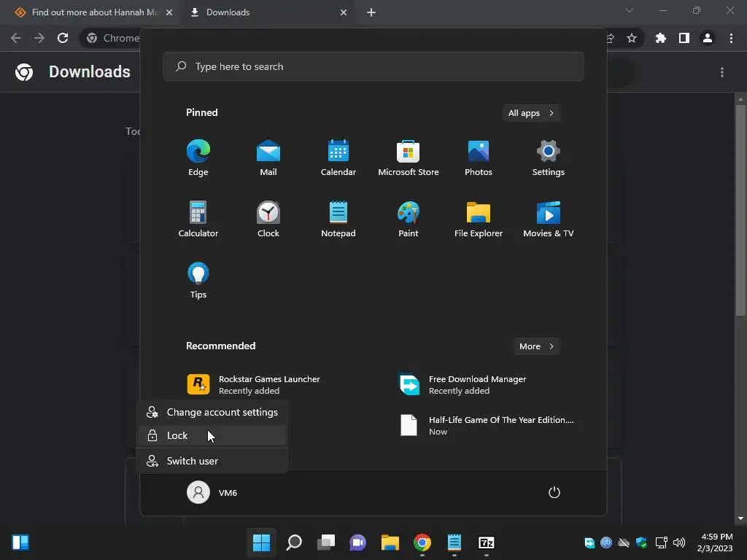This screenshot has width=747, height=560.
Task: Open Chrome three-dot menu
Action: coord(731,38)
